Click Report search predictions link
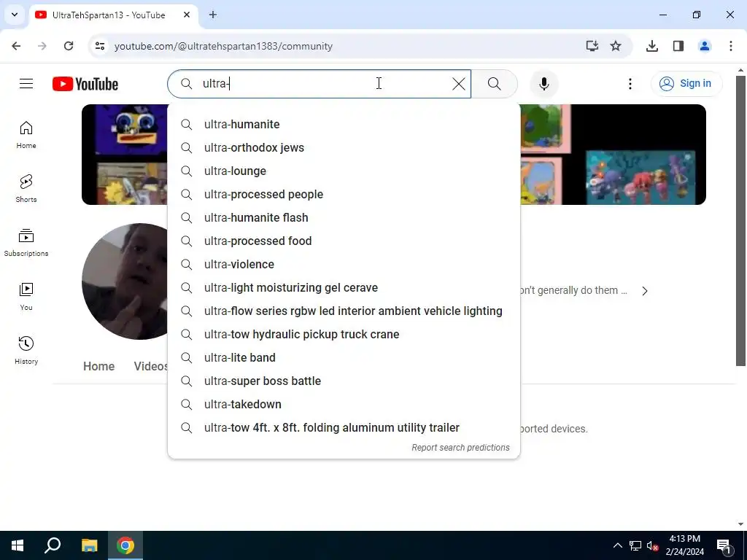Screen dimensions: 747x560 [460, 448]
